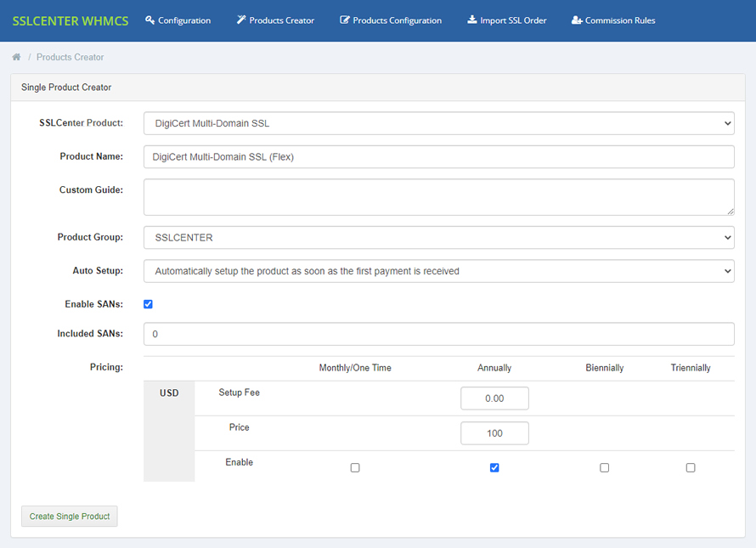Screen dimensions: 756x548
Task: Click the Product Name input field
Action: pos(439,157)
